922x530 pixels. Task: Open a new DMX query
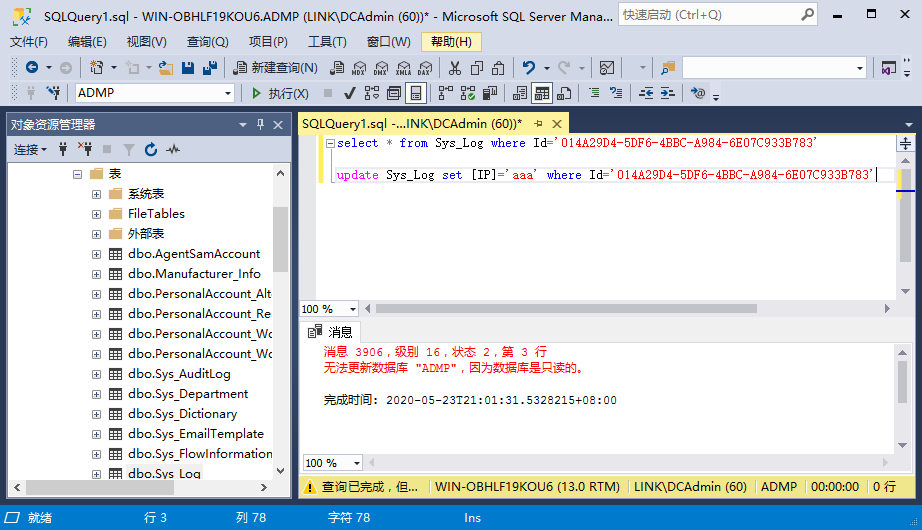coord(381,68)
